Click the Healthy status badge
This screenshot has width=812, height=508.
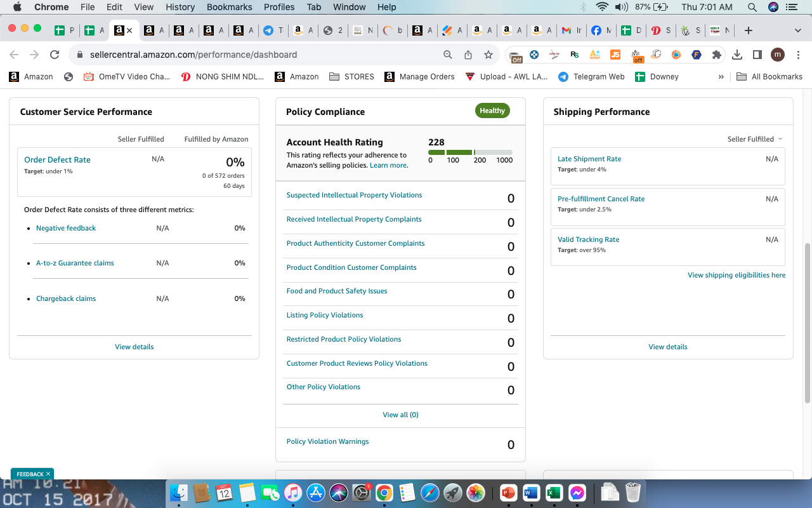click(x=492, y=110)
